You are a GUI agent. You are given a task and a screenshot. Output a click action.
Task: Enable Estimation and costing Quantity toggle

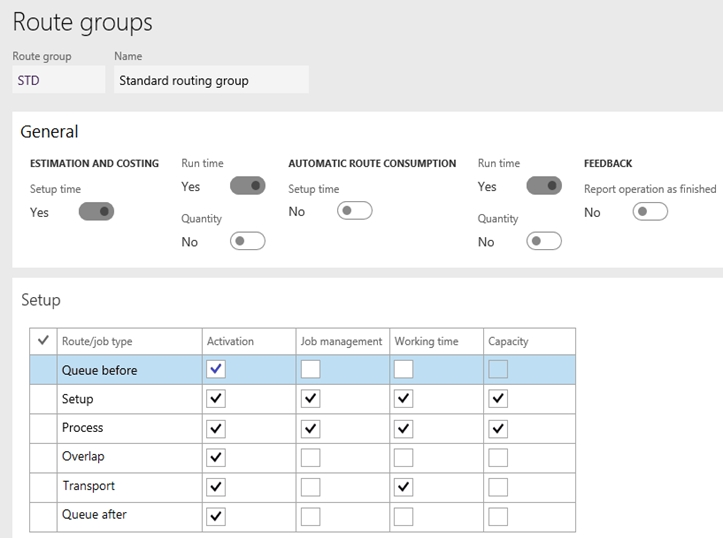click(x=248, y=241)
